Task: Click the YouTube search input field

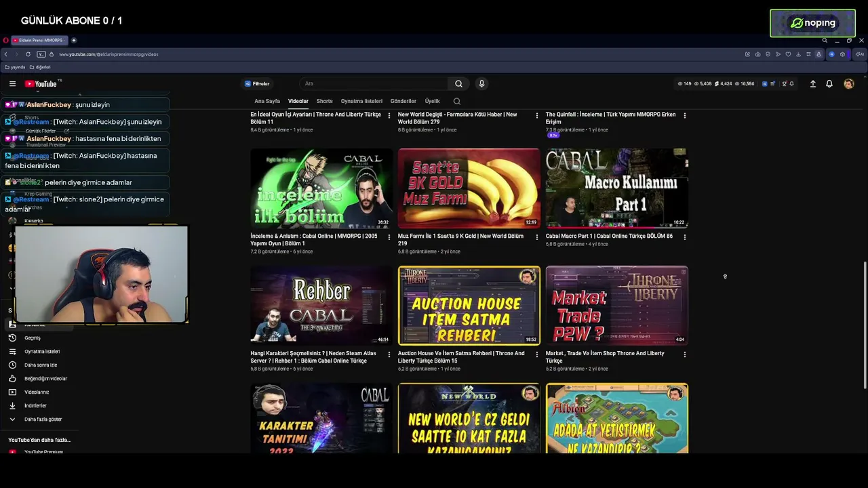Action: pyautogui.click(x=373, y=84)
